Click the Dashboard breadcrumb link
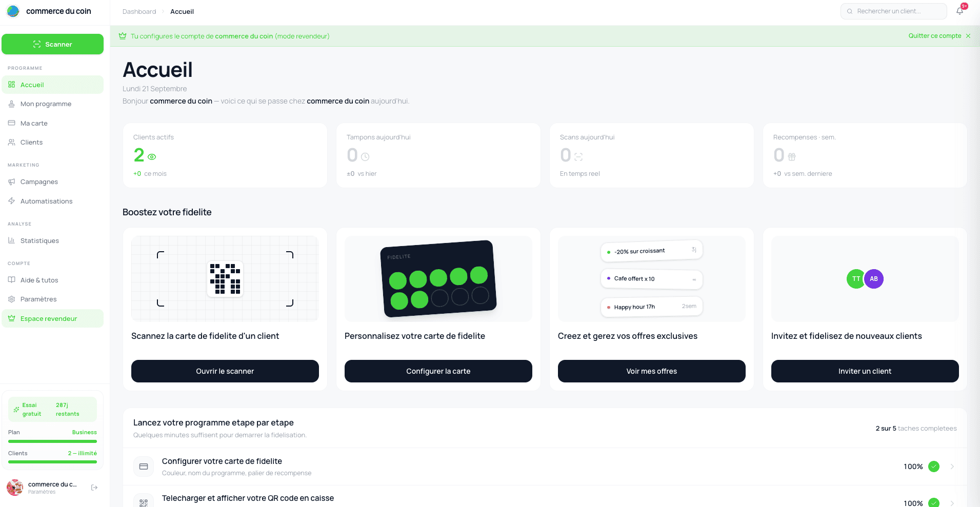The image size is (980, 507). tap(139, 11)
